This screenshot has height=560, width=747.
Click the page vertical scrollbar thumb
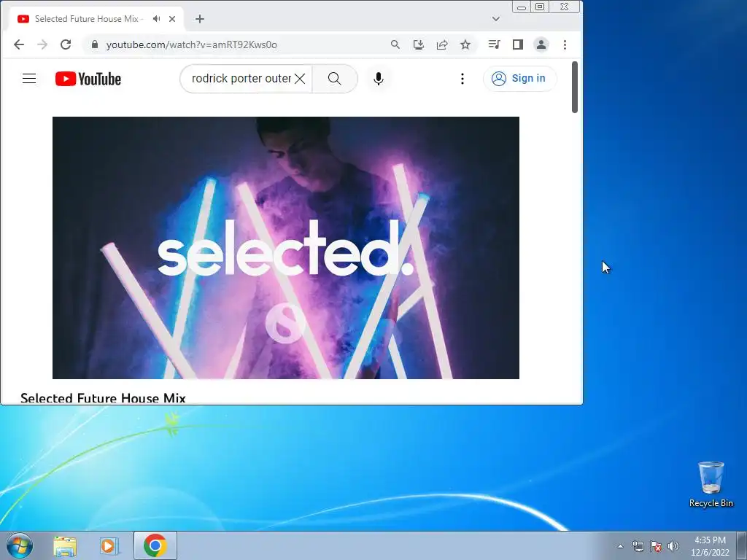click(x=575, y=87)
